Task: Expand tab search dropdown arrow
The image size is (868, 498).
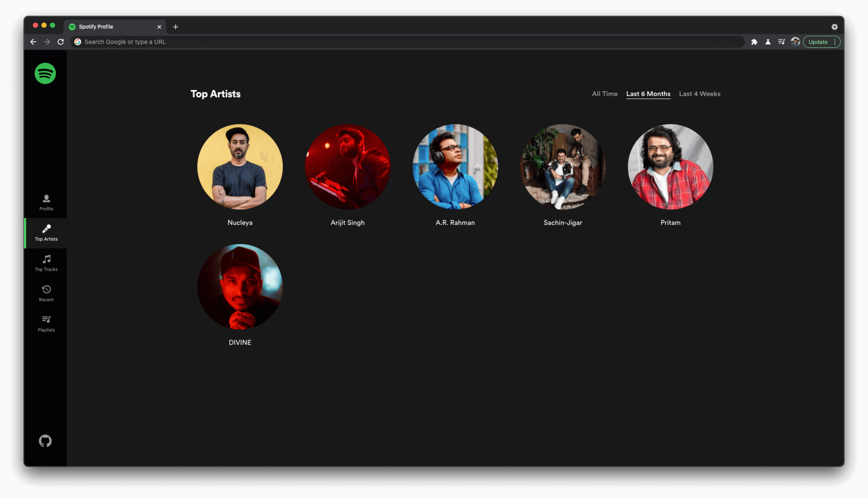Action: (x=834, y=27)
